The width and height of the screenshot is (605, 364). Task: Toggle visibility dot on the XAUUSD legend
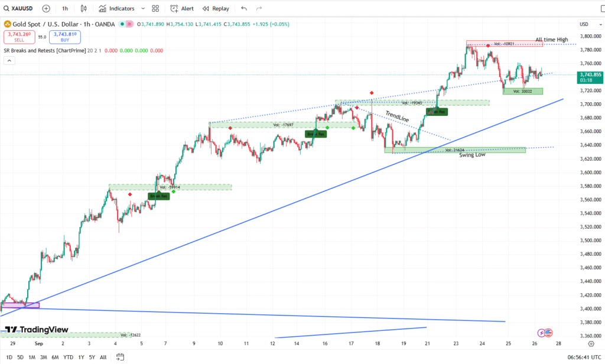pyautogui.click(x=123, y=24)
